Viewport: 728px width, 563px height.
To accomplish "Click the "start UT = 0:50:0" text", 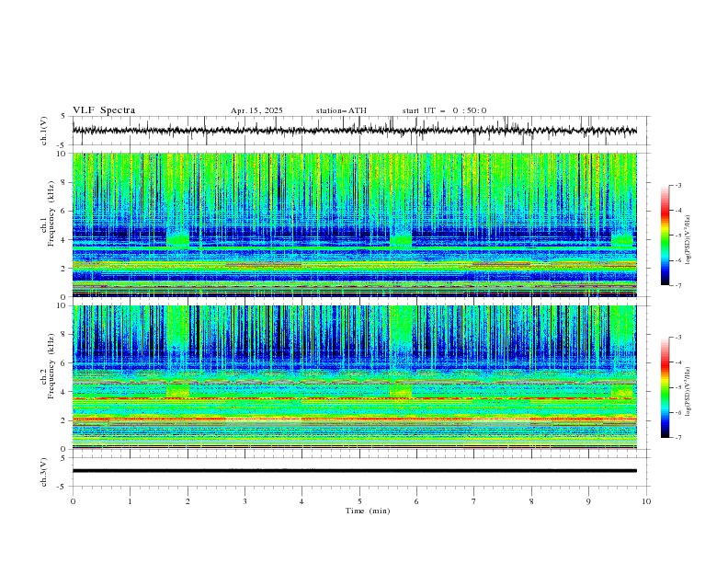I will pyautogui.click(x=444, y=110).
